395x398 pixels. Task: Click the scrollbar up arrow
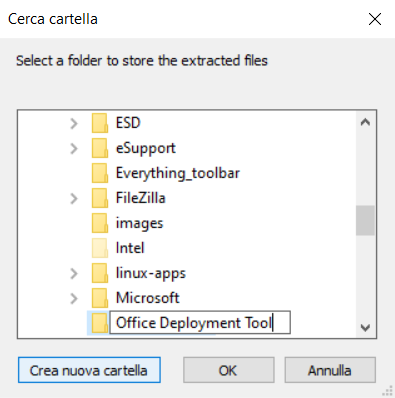point(365,122)
